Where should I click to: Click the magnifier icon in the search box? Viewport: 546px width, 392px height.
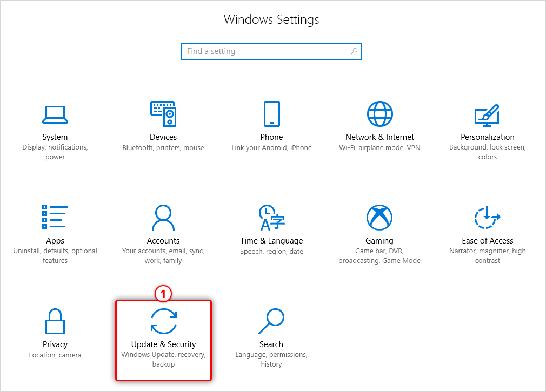(354, 51)
